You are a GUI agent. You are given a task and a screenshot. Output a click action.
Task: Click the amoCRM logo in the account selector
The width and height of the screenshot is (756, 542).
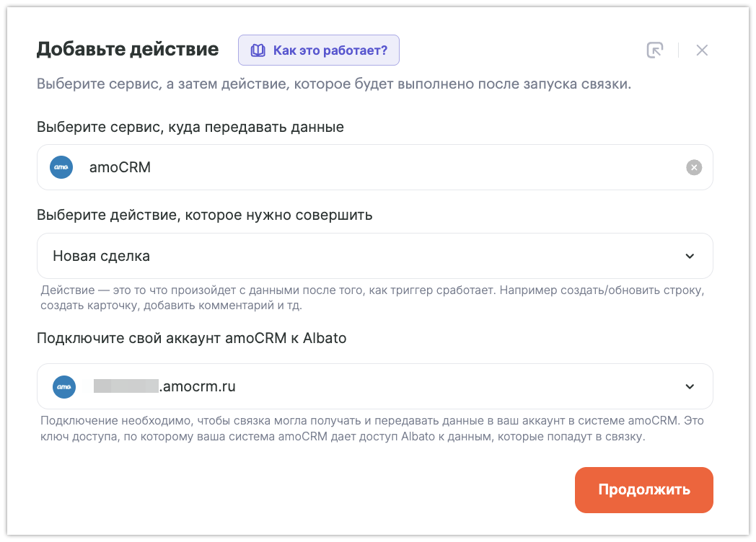click(x=64, y=386)
